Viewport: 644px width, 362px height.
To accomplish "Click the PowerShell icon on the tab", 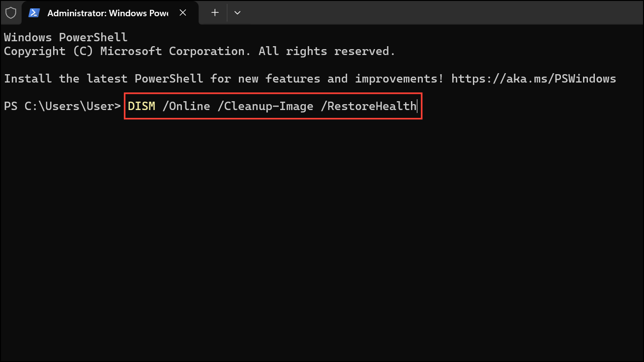I will pyautogui.click(x=34, y=13).
